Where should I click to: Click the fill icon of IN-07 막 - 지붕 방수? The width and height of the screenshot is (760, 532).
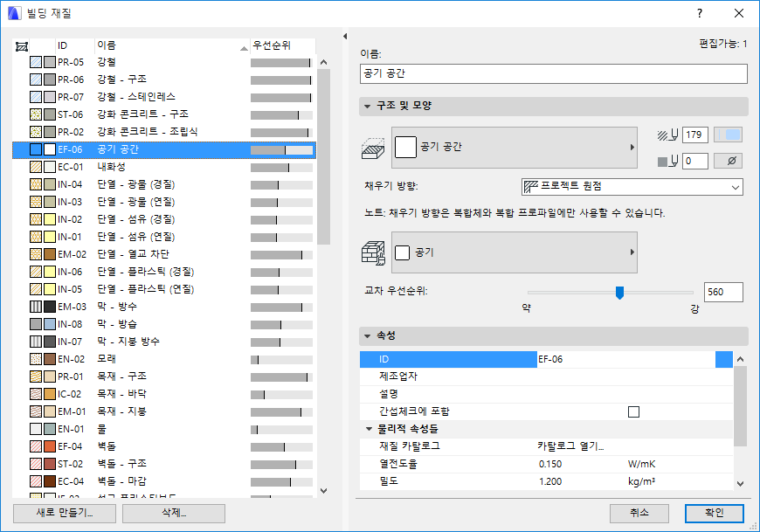pos(36,341)
